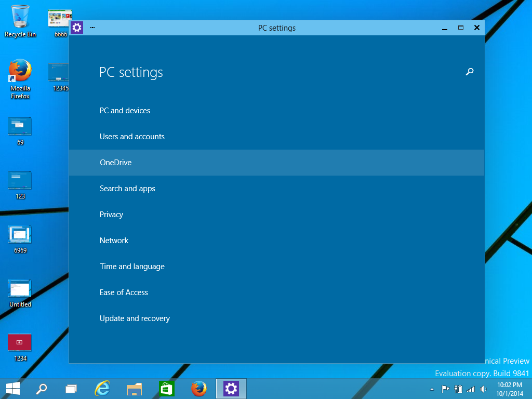Select the desktop file named 6969
Viewport: 532px width, 399px height.
[x=20, y=240]
